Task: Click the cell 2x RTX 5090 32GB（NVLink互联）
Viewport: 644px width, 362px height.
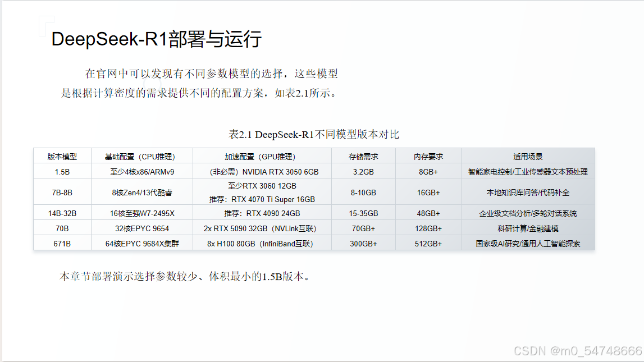Action: point(262,228)
